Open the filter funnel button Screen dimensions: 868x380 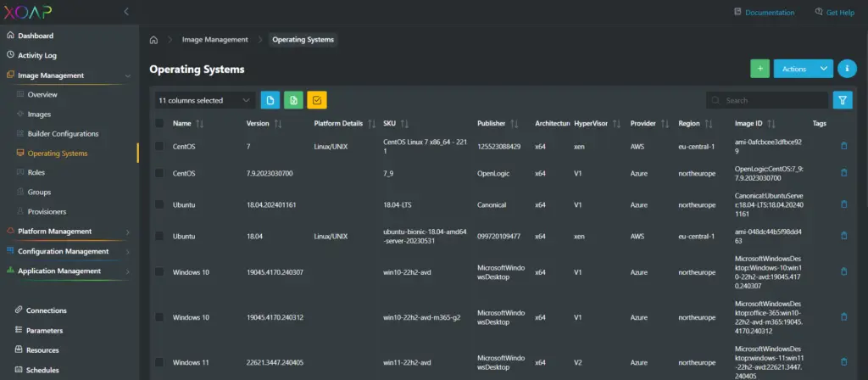[x=843, y=100]
